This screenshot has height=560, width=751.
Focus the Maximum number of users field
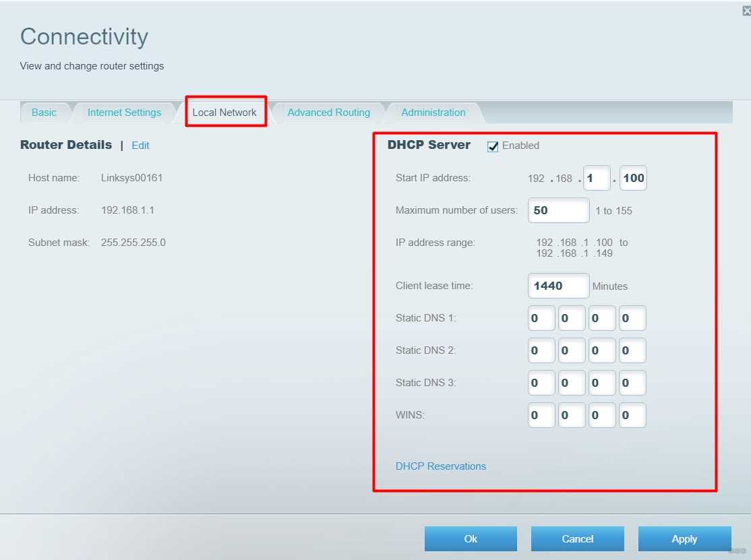(x=558, y=210)
